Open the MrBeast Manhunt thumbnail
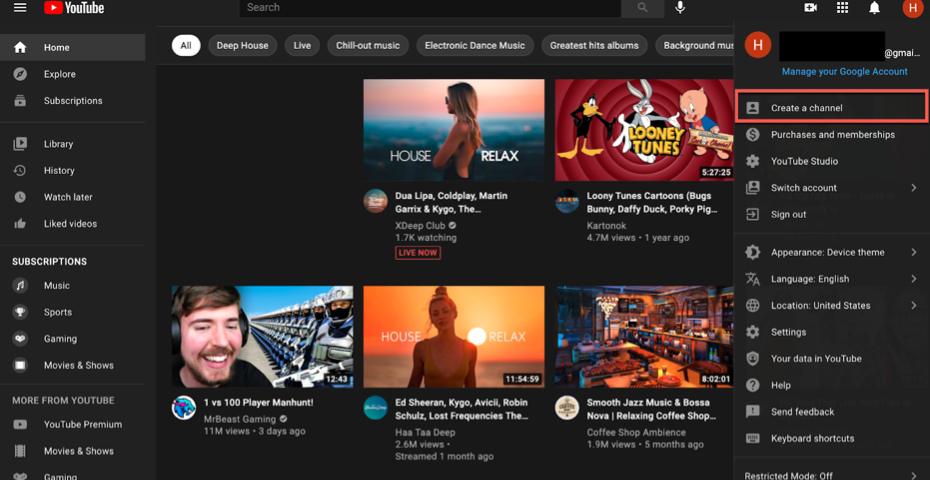Image resolution: width=930 pixels, height=480 pixels. [x=262, y=336]
